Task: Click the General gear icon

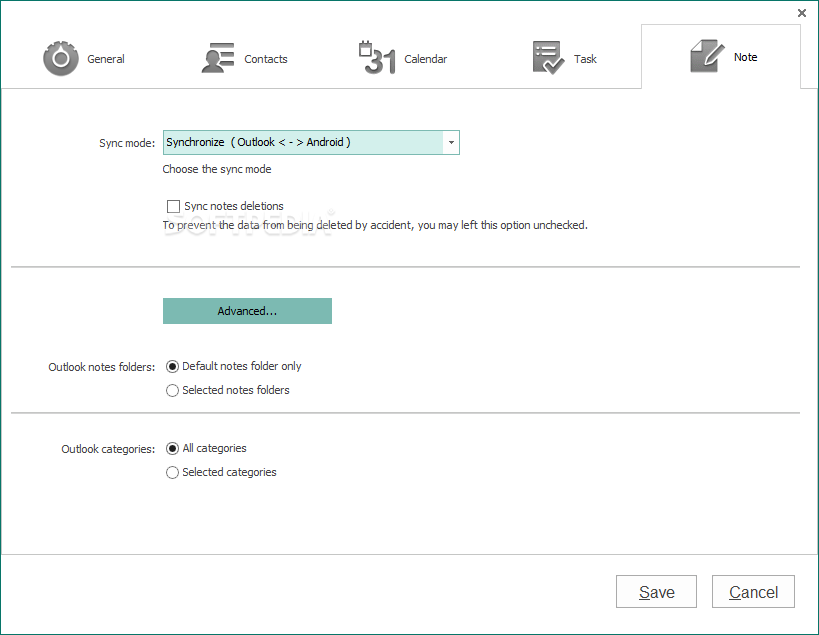Action: pos(61,58)
